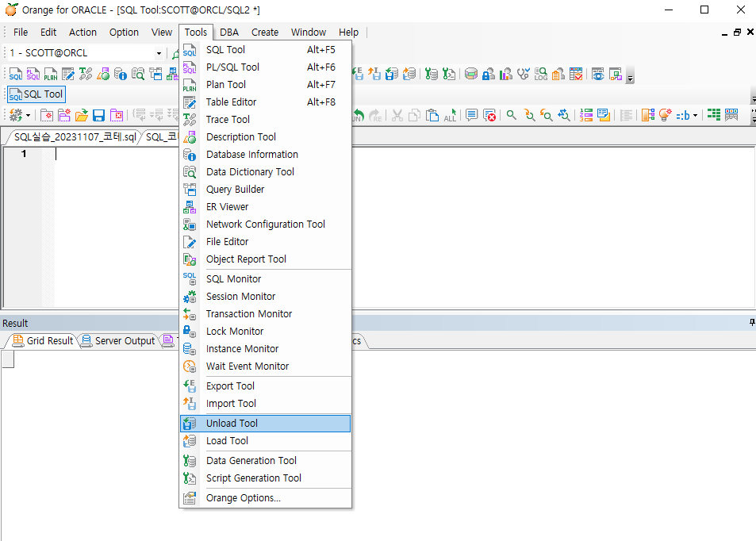Click the comment speech bubble icon
The height and width of the screenshot is (541, 756).
coord(471,115)
